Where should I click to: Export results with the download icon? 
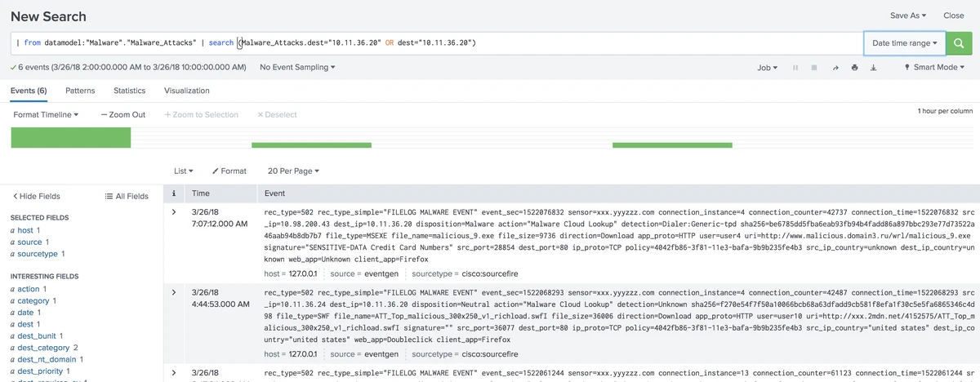point(873,68)
